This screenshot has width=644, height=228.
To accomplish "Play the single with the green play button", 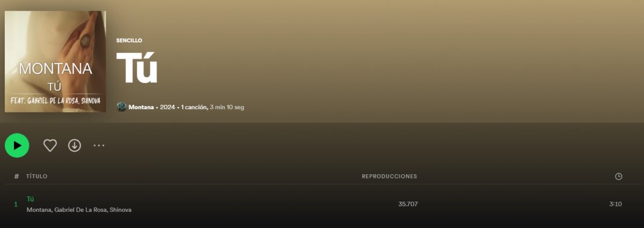I will tap(17, 145).
